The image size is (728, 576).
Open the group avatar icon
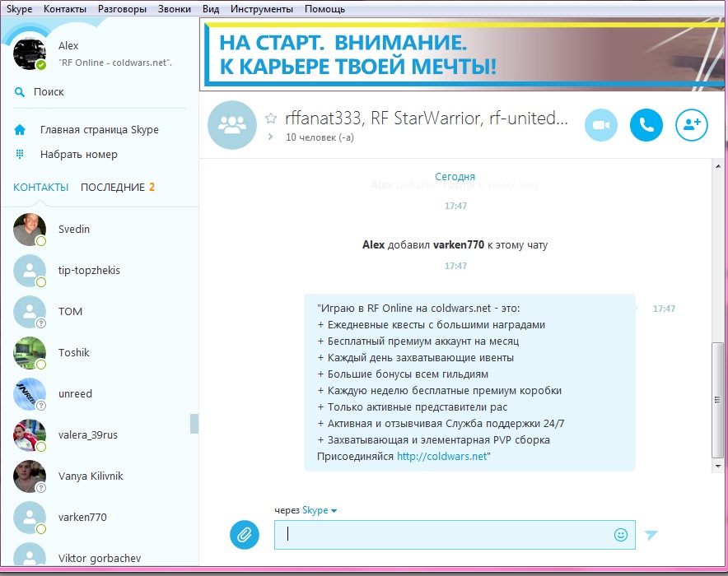tap(232, 125)
